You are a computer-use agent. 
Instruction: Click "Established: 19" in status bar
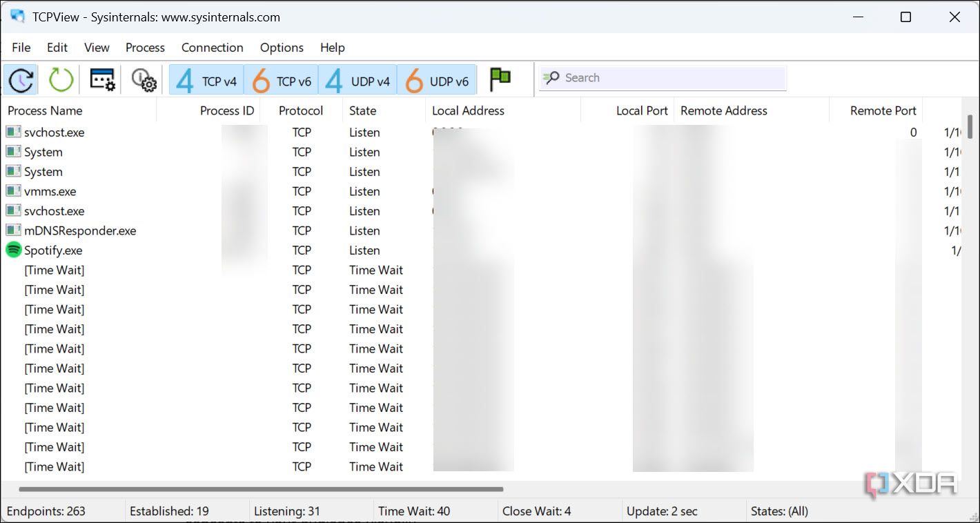coord(169,511)
